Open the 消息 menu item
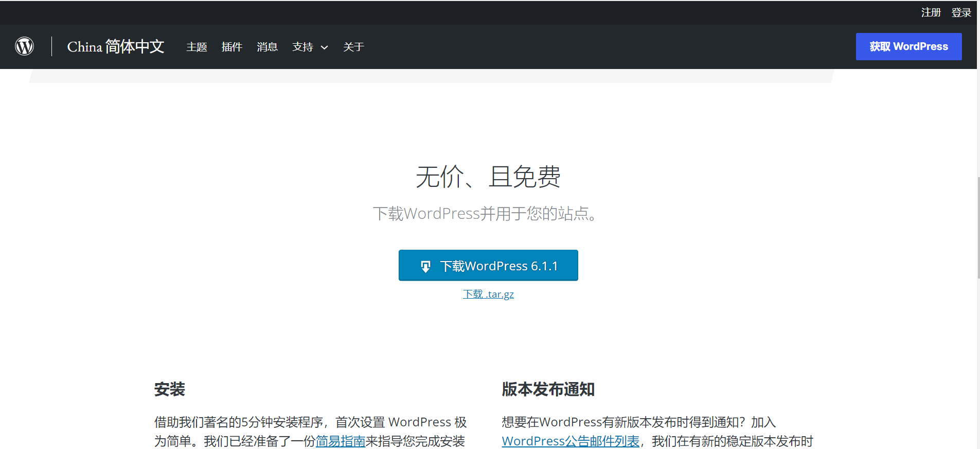 [x=267, y=47]
